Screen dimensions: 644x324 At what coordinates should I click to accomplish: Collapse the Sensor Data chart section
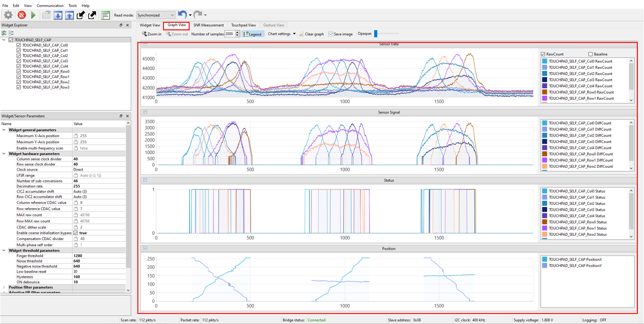point(145,44)
